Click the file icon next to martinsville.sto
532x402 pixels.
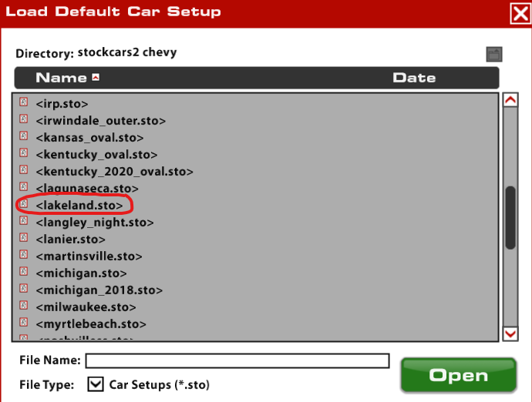tap(23, 256)
